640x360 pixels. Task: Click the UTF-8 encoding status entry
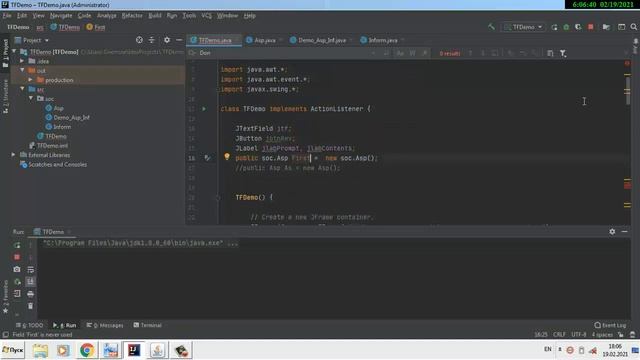pos(578,335)
